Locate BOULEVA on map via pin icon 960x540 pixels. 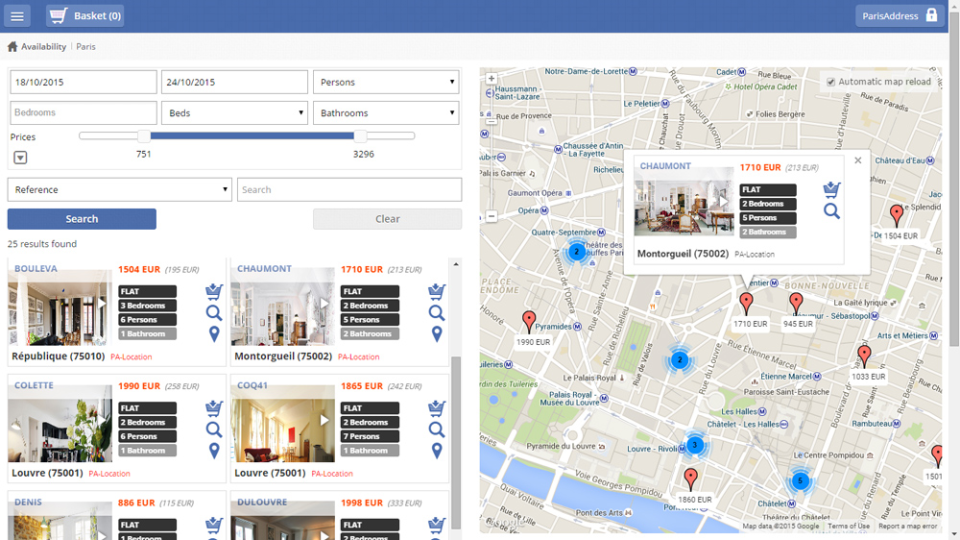coord(214,334)
